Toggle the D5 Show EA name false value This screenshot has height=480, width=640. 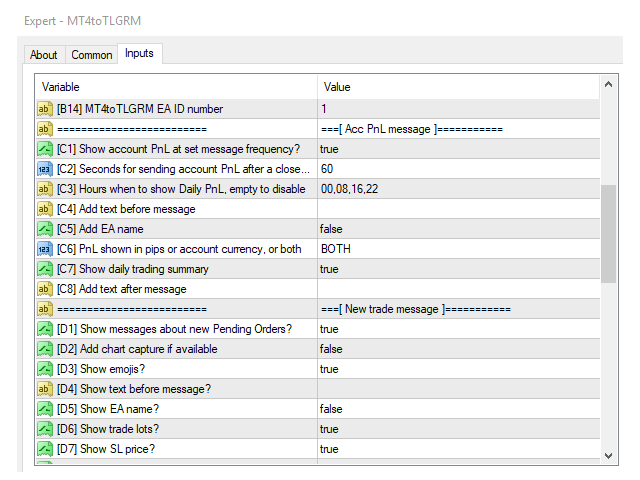(x=331, y=409)
